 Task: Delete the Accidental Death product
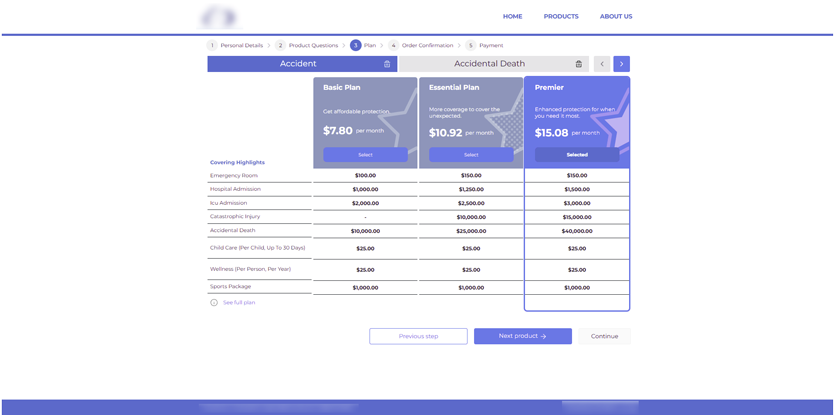[x=578, y=64]
